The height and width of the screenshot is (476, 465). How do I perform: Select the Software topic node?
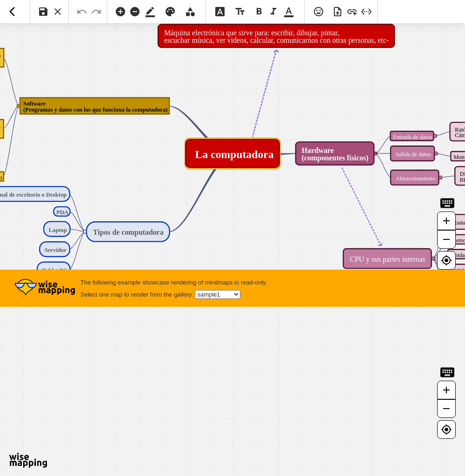(94, 106)
